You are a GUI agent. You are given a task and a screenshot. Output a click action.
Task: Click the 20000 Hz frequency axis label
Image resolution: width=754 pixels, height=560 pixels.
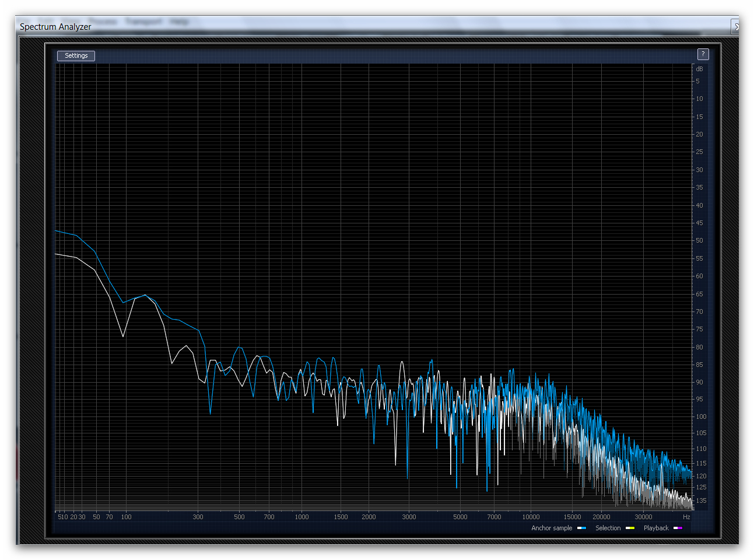[601, 517]
